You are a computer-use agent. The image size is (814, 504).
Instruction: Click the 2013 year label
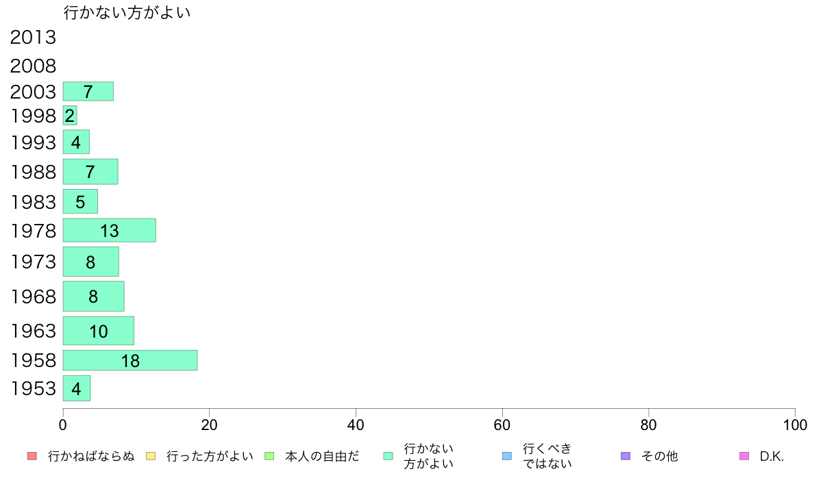point(33,38)
